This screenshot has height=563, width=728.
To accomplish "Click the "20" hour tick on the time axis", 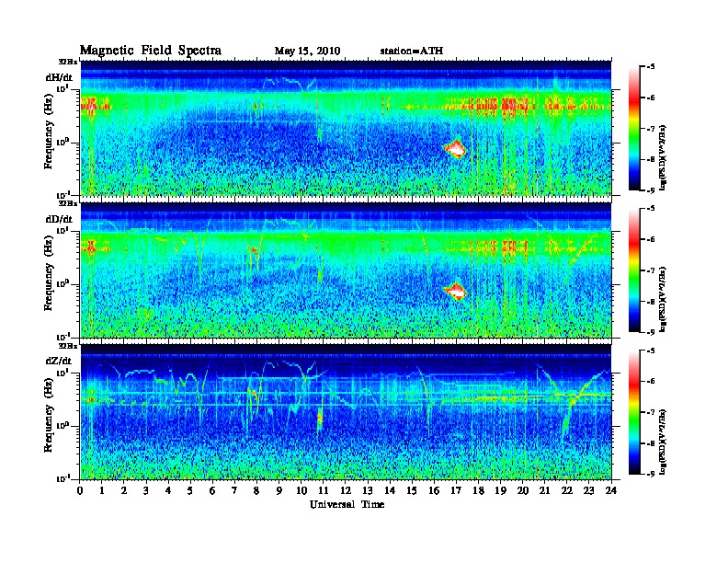I will [523, 490].
